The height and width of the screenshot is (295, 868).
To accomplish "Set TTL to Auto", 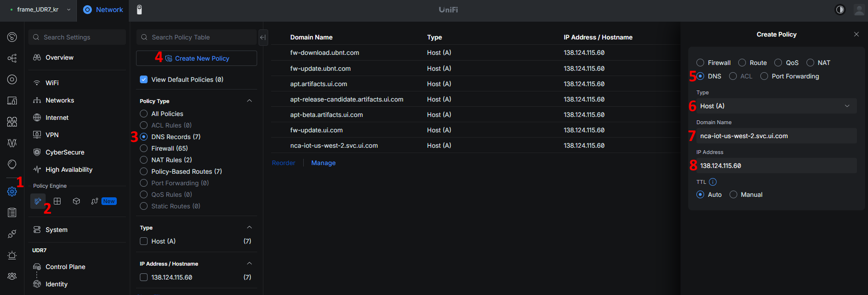I will [x=700, y=194].
